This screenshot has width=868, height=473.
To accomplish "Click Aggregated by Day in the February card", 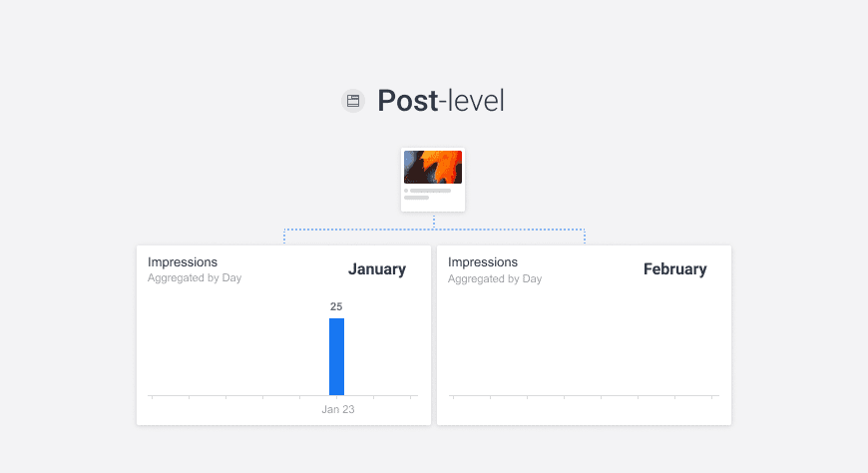I will pyautogui.click(x=495, y=278).
